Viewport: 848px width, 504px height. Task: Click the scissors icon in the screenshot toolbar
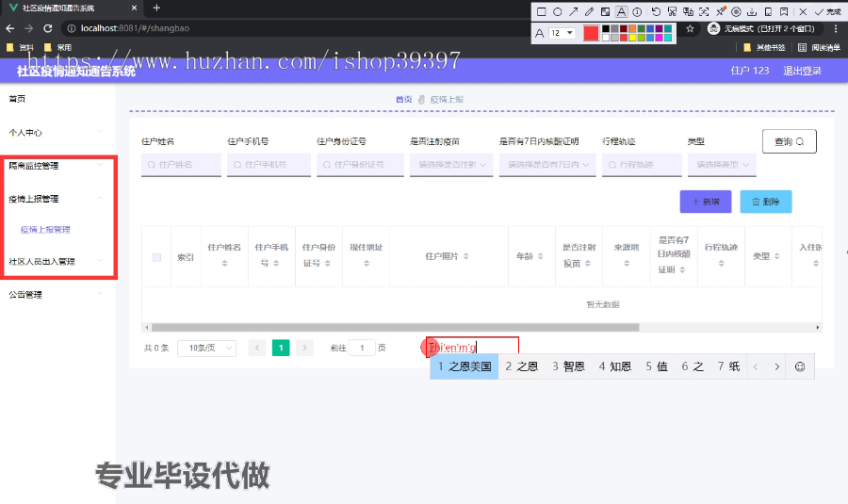(x=672, y=11)
